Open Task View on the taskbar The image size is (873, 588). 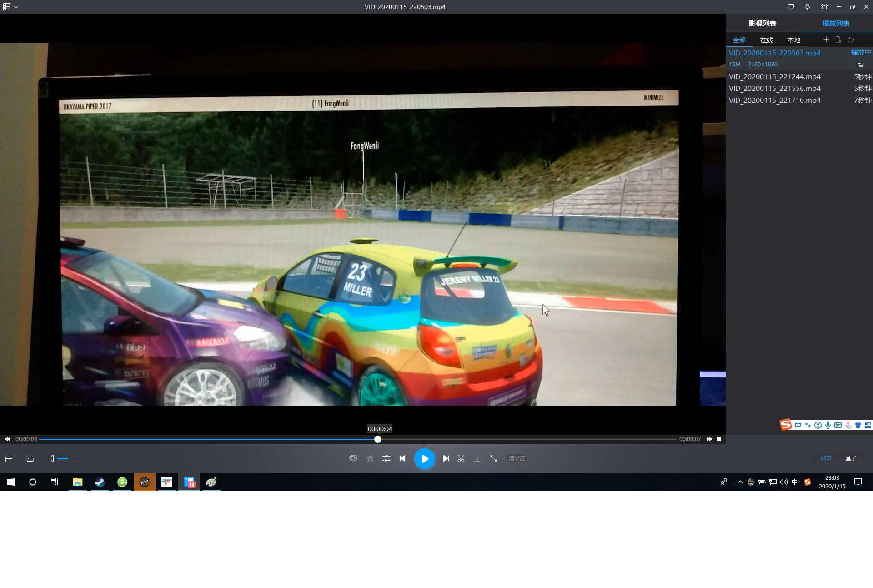pyautogui.click(x=55, y=482)
